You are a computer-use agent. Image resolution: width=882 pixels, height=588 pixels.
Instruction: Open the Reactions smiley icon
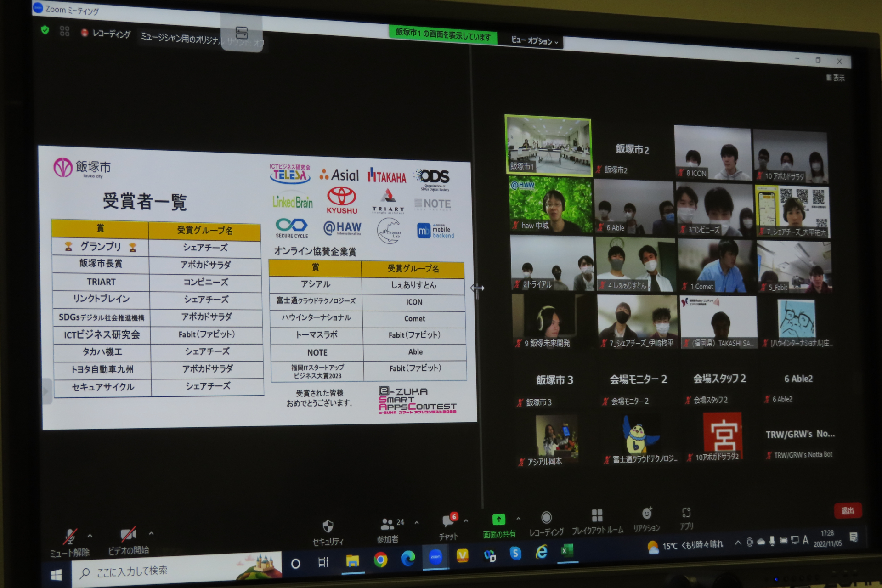pyautogui.click(x=647, y=514)
